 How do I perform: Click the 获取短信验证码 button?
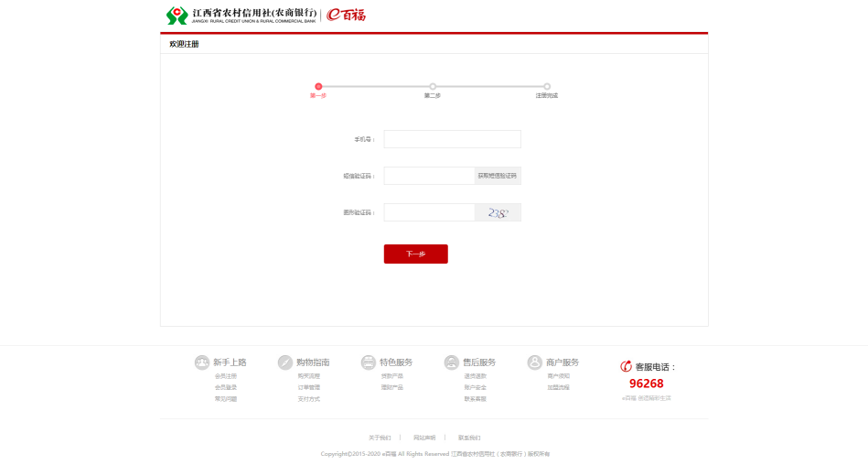pos(498,176)
